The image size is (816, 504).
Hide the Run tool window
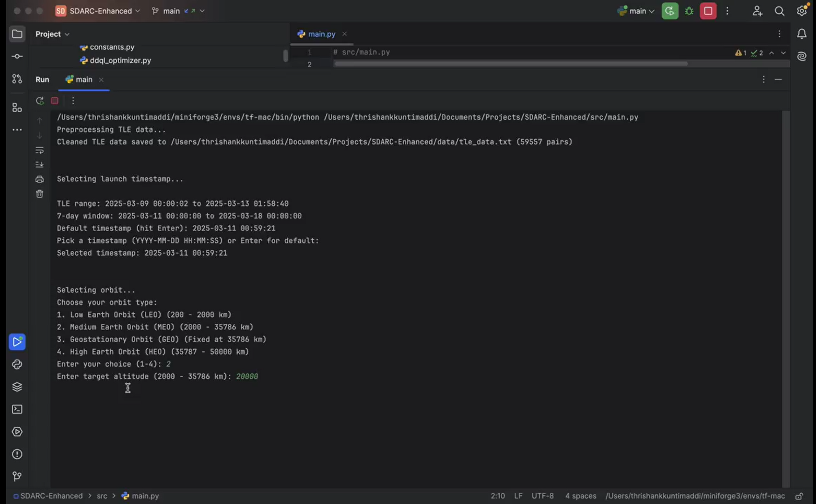778,79
